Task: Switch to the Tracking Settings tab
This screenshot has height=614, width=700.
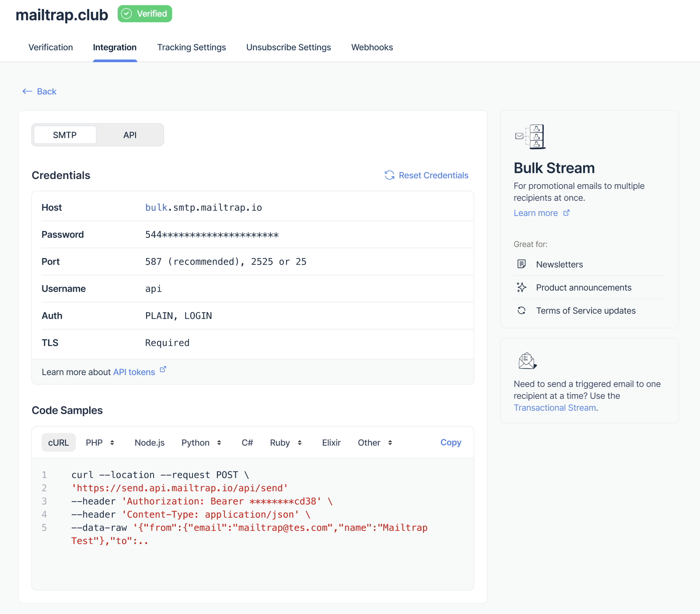Action: (x=191, y=47)
